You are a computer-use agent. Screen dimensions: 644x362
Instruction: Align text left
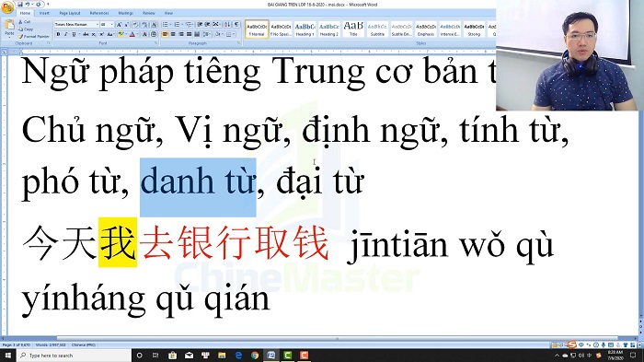[165, 34]
